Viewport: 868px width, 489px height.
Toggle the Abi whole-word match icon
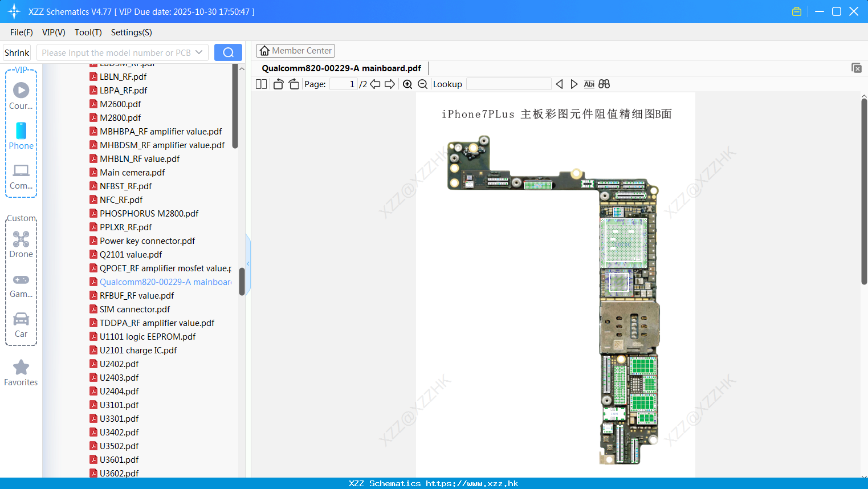click(x=589, y=84)
